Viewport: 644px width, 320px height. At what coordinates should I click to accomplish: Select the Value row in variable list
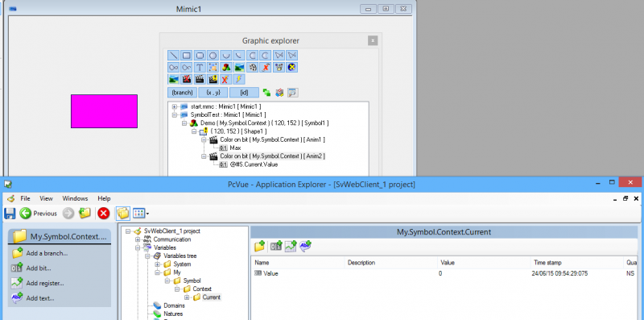point(444,273)
